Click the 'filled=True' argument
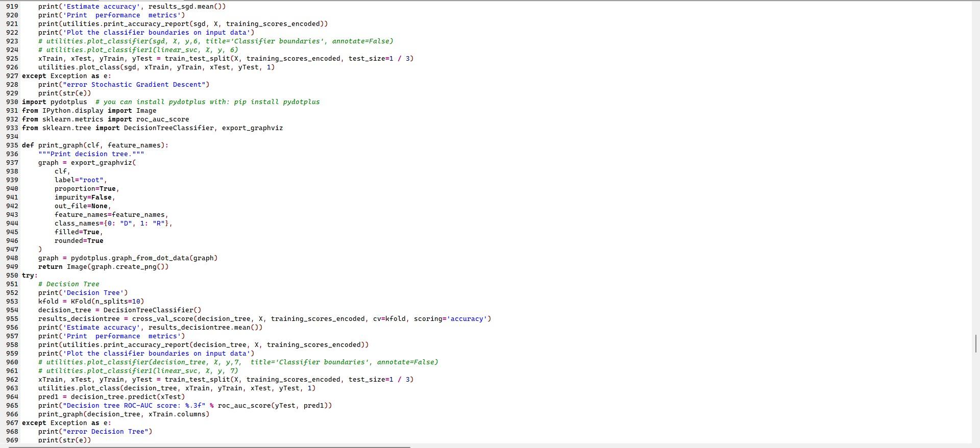 [79, 232]
